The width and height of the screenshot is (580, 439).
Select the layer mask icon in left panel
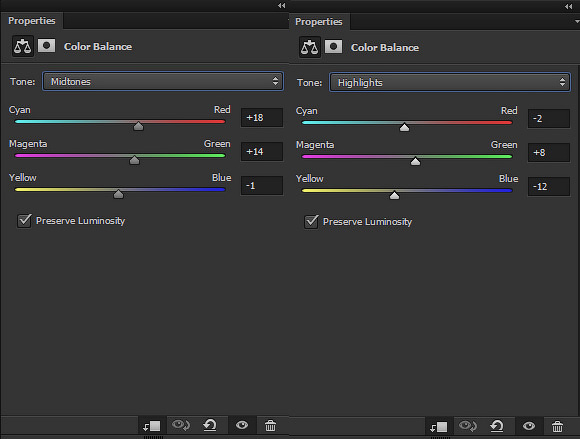tap(47, 46)
